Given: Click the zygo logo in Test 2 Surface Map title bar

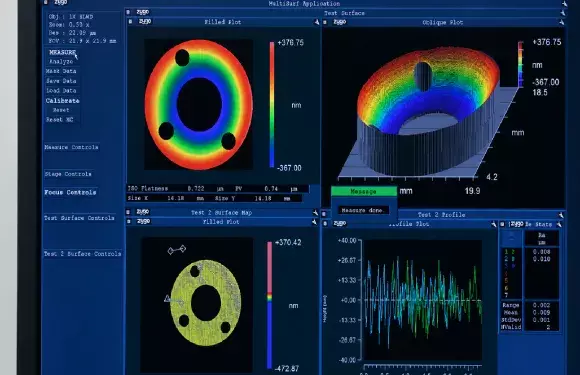Looking at the screenshot, I should pyautogui.click(x=142, y=212).
